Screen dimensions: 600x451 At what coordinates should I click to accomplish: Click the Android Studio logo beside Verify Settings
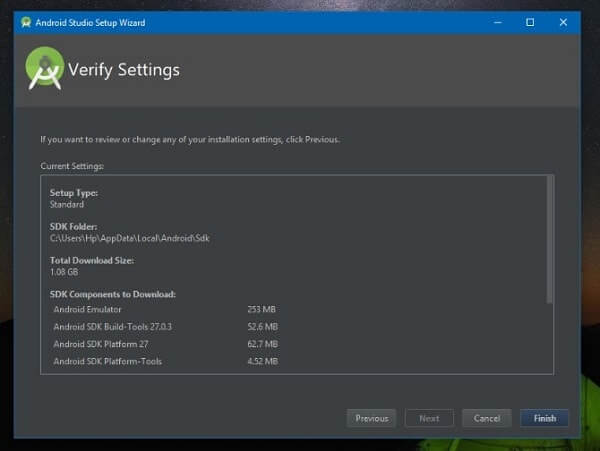click(44, 68)
